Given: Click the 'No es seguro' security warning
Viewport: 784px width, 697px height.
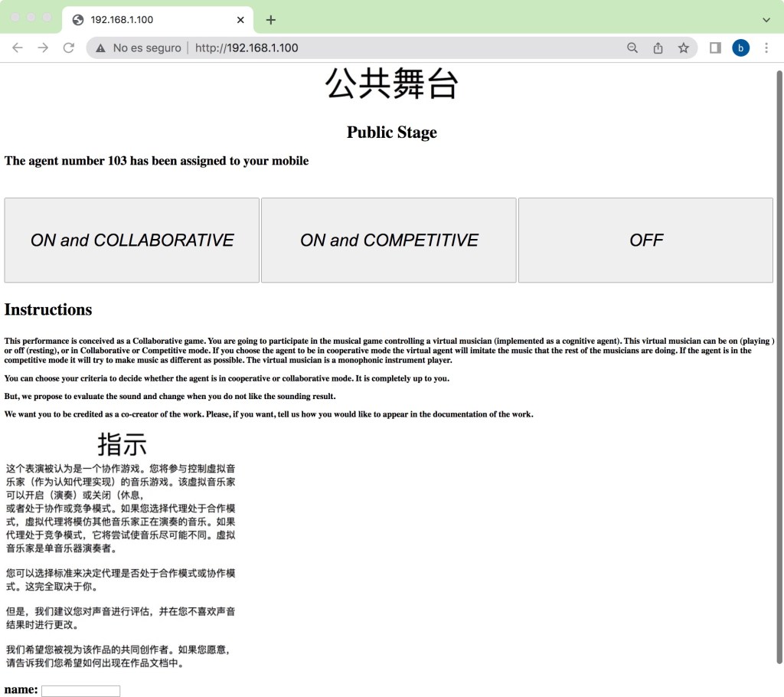Looking at the screenshot, I should point(139,47).
